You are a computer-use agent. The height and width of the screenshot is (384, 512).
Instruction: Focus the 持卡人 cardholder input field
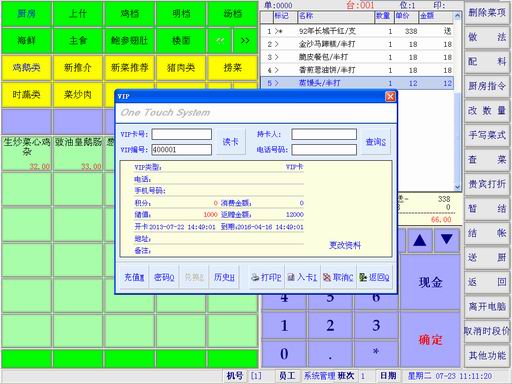pyautogui.click(x=324, y=134)
